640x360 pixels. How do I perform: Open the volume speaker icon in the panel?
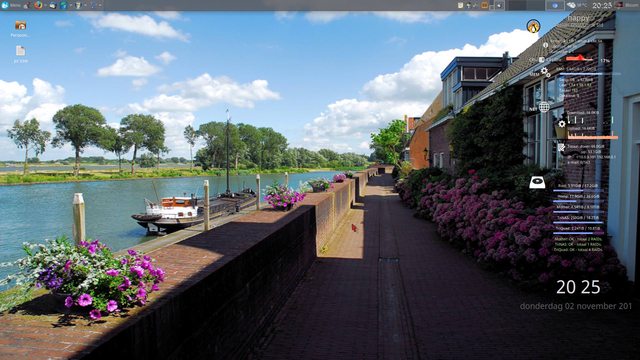pos(499,5)
